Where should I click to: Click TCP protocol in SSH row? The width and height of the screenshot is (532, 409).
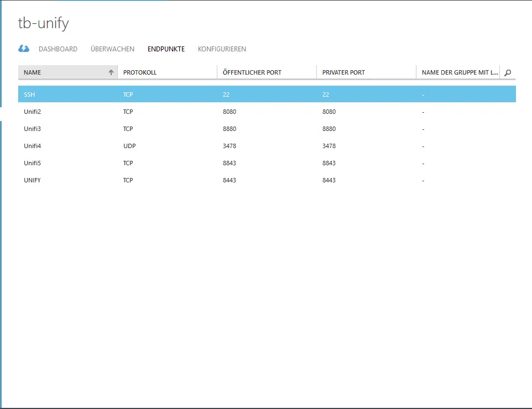coord(128,95)
